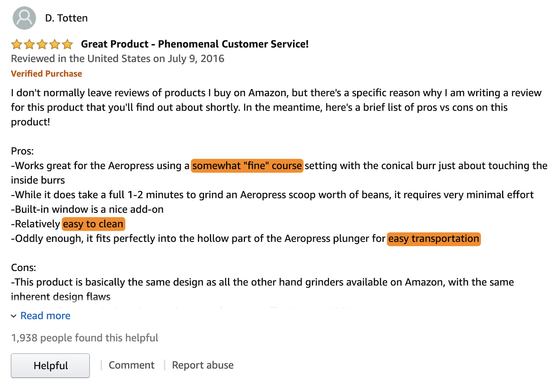
Task: Open the full review via Read more
Action: pyautogui.click(x=45, y=315)
